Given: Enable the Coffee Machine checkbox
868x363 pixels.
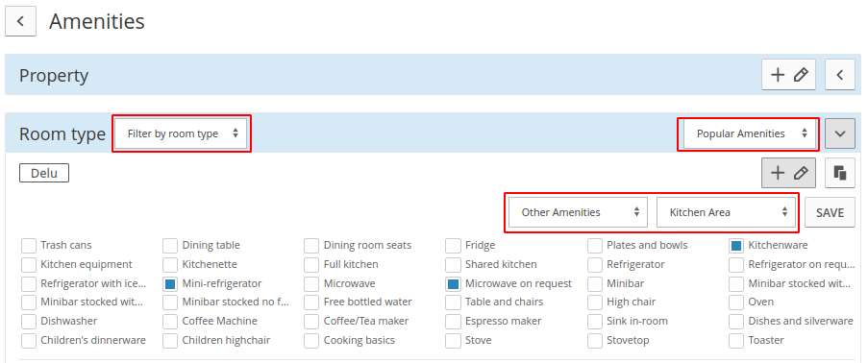Looking at the screenshot, I should click(170, 322).
